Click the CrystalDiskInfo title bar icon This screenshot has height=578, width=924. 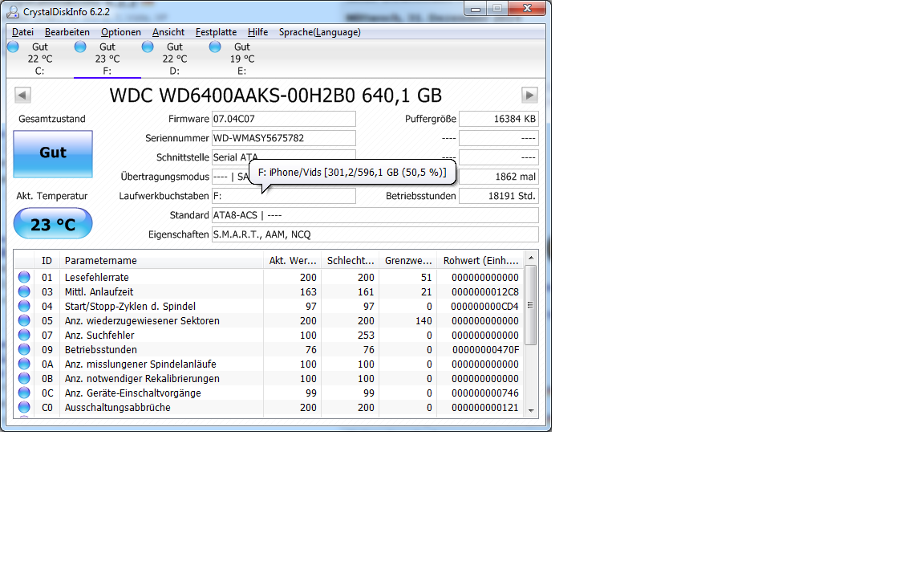(13, 11)
